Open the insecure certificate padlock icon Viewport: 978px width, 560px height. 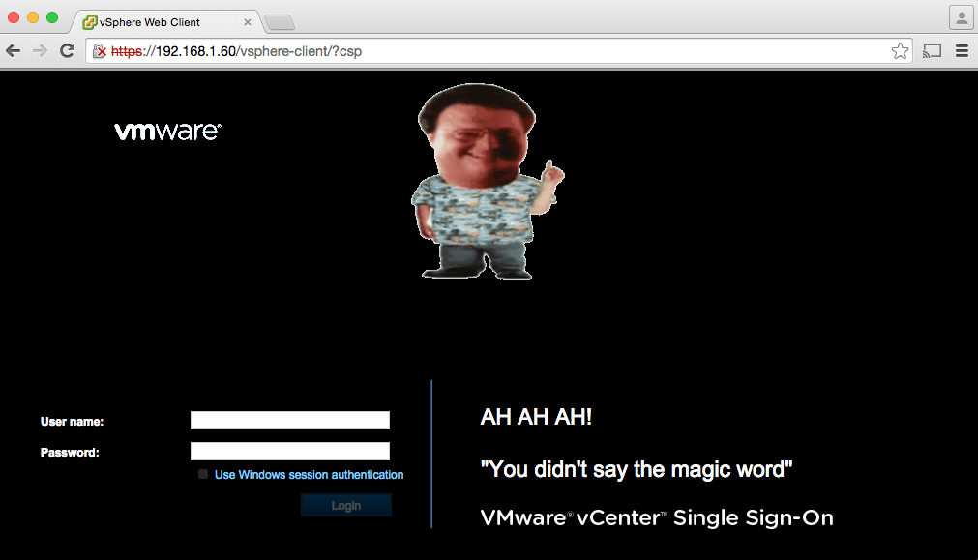pos(100,51)
